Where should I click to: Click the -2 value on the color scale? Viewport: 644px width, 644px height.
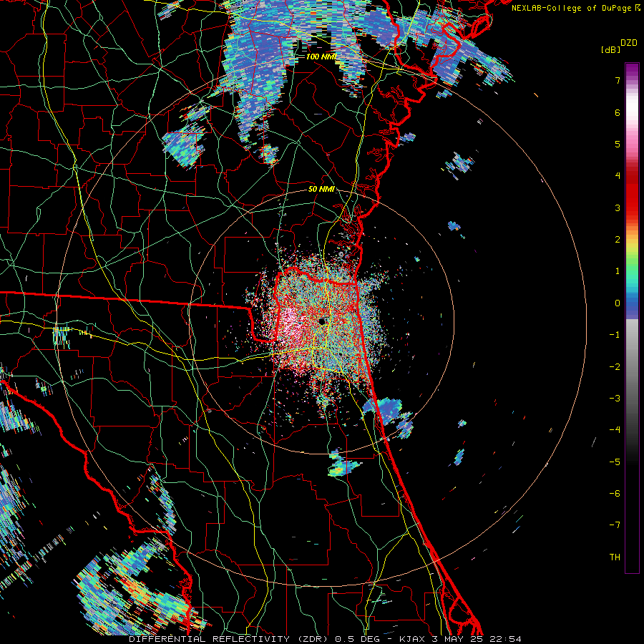tap(615, 367)
